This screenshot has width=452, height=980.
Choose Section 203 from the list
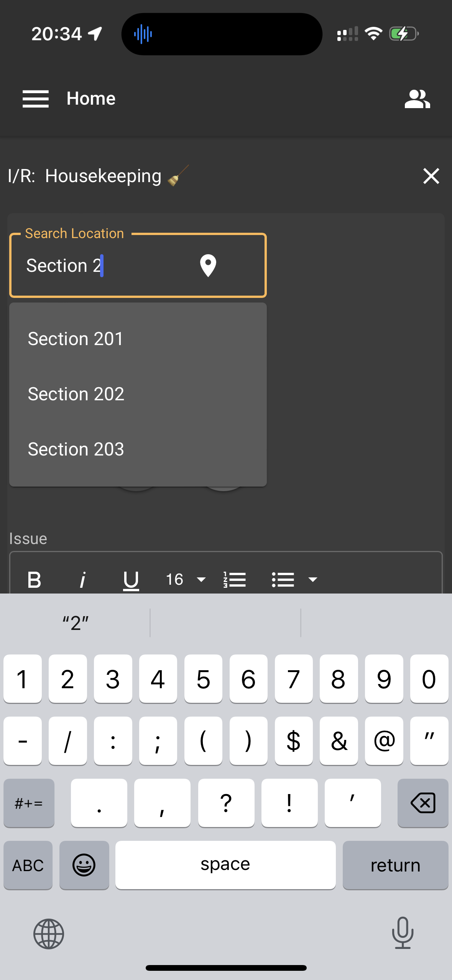[x=76, y=449]
